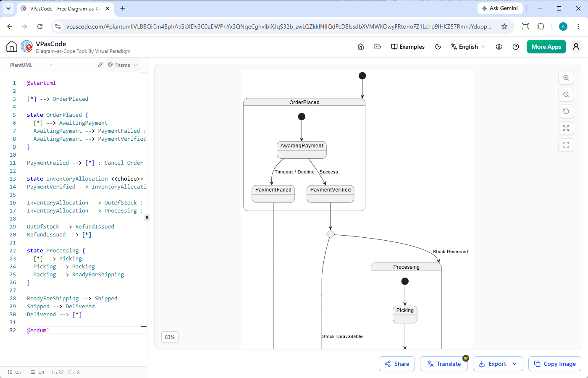
Task: Open the user account icon
Action: tap(576, 47)
